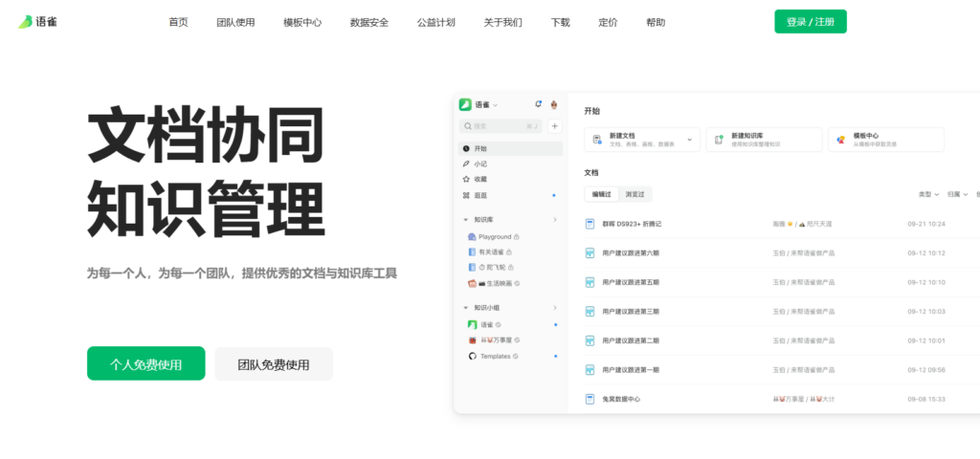Open the 知识库 section right arrow
Image resolution: width=980 pixels, height=459 pixels.
click(555, 220)
